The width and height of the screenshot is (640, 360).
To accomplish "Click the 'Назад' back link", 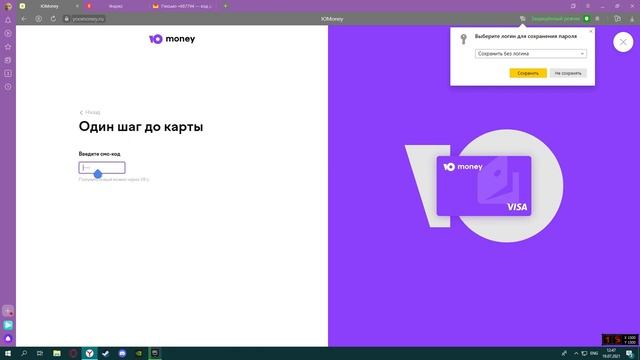I will pos(90,112).
